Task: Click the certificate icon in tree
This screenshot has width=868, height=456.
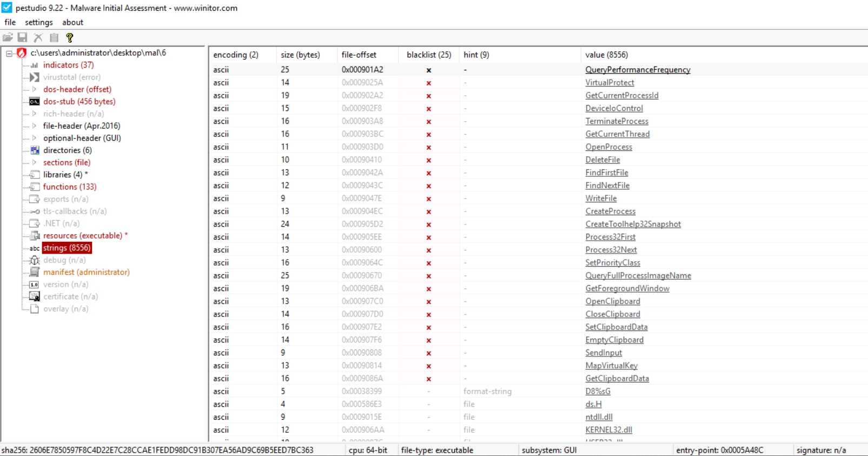Action: (x=35, y=296)
